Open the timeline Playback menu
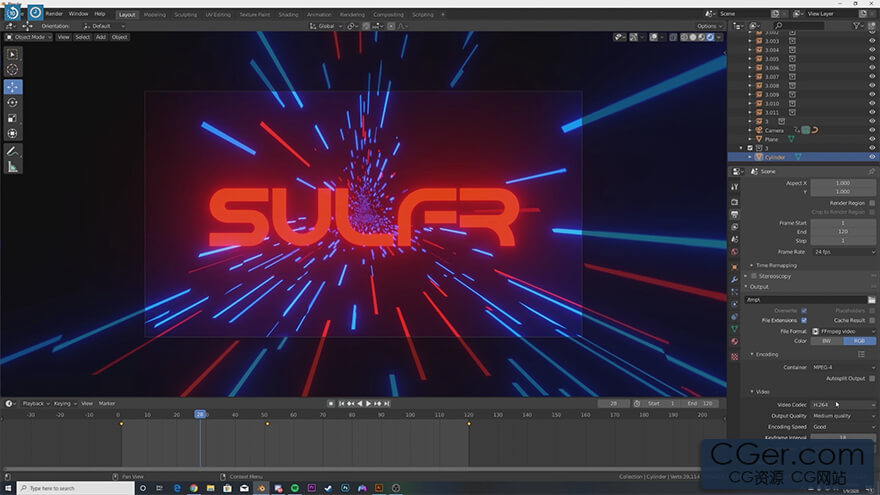This screenshot has height=495, width=880. (35, 404)
